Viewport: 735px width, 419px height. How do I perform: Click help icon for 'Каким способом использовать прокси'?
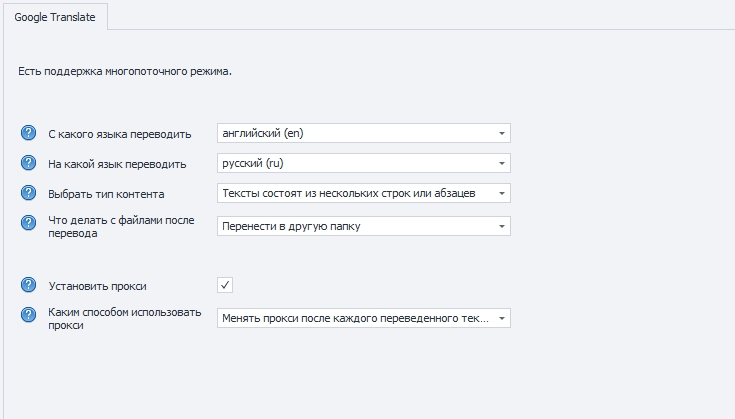29,315
